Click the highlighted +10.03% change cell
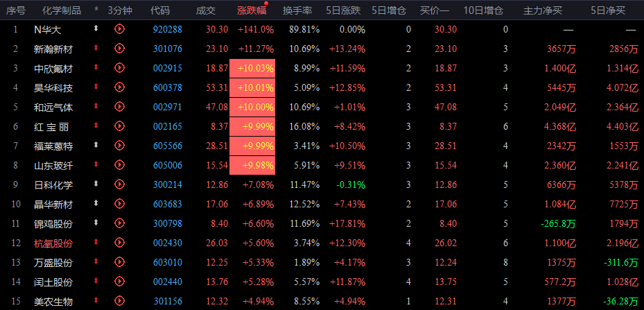Viewport: 644px width, 310px height. click(252, 68)
